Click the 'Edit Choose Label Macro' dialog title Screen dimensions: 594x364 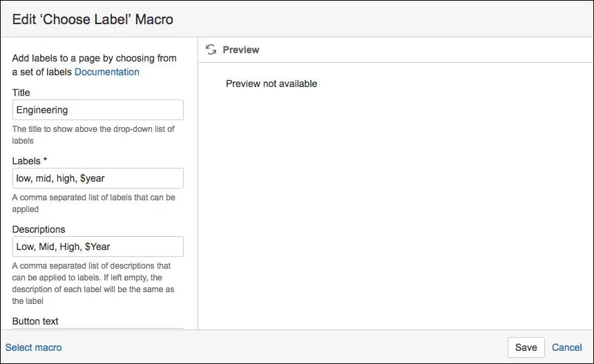tap(93, 19)
